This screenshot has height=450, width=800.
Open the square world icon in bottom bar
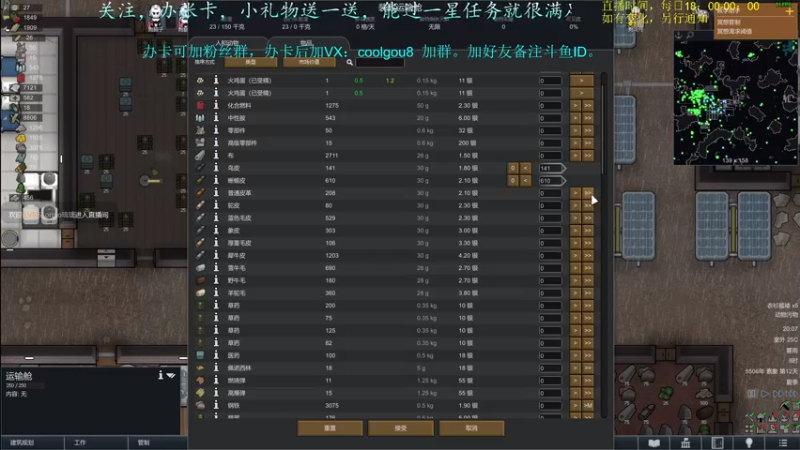click(717, 443)
